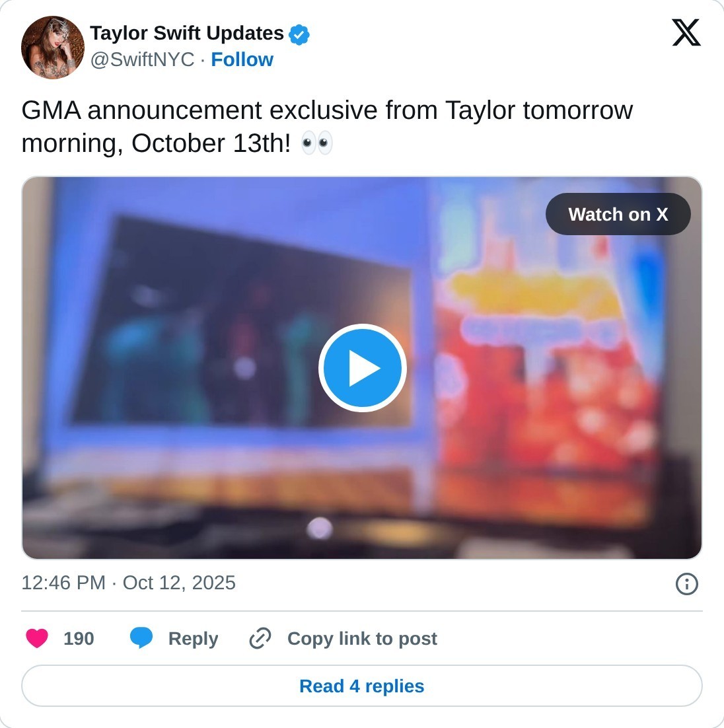The height and width of the screenshot is (728, 724).
Task: Click the Read 4 replies button
Action: [362, 686]
